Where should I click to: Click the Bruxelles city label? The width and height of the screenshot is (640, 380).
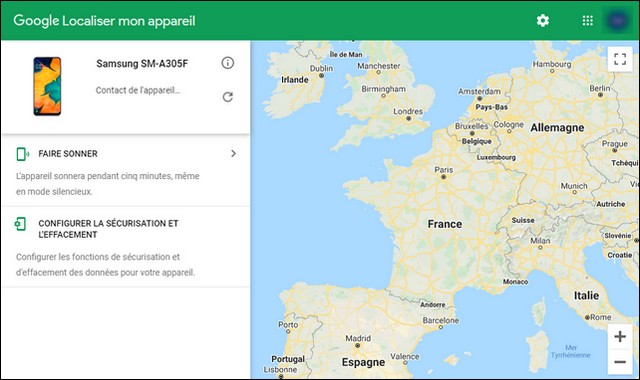pos(471,126)
